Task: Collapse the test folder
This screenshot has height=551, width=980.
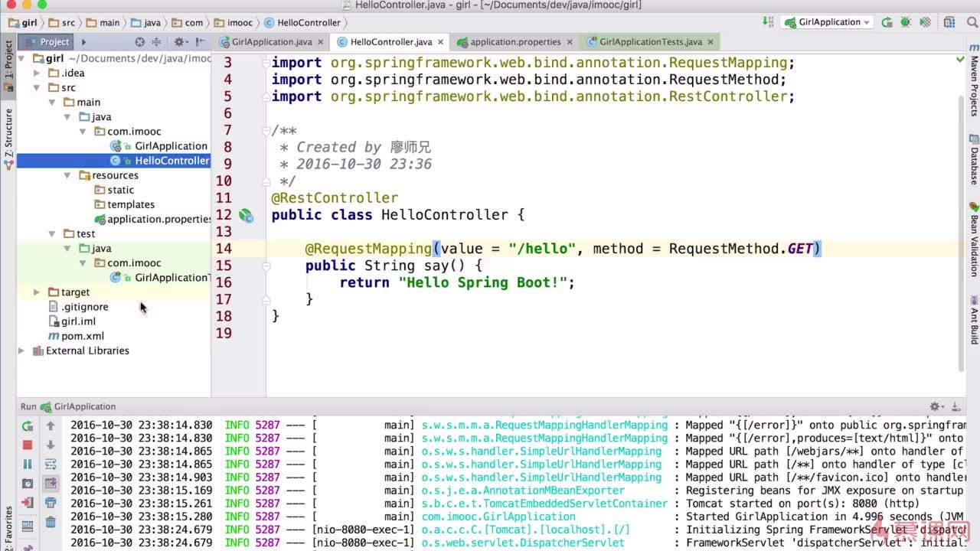Action: click(52, 233)
